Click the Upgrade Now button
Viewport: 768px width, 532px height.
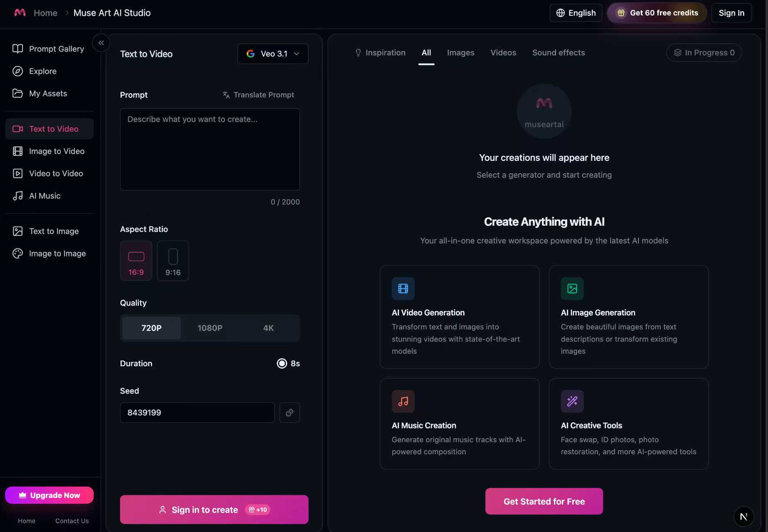coord(49,495)
